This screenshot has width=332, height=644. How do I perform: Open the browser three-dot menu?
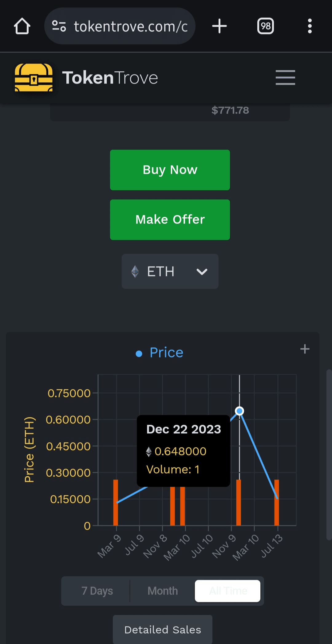pyautogui.click(x=310, y=26)
